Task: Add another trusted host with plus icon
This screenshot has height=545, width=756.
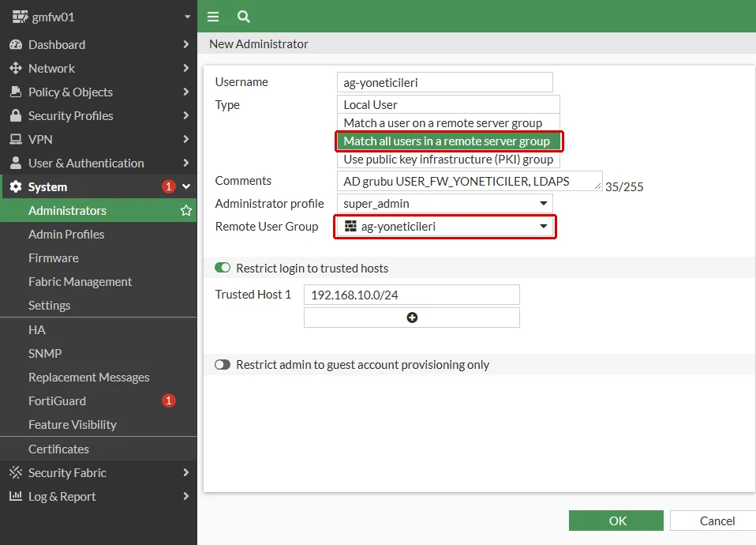Action: click(412, 318)
